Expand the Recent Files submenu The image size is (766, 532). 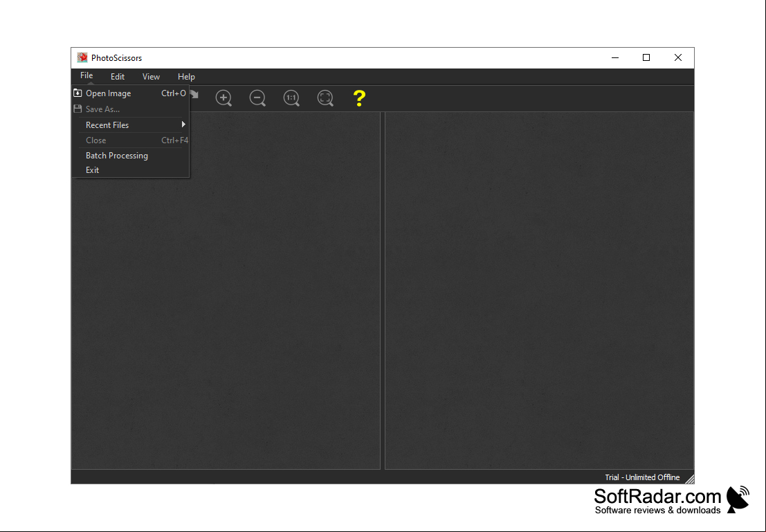coord(131,125)
